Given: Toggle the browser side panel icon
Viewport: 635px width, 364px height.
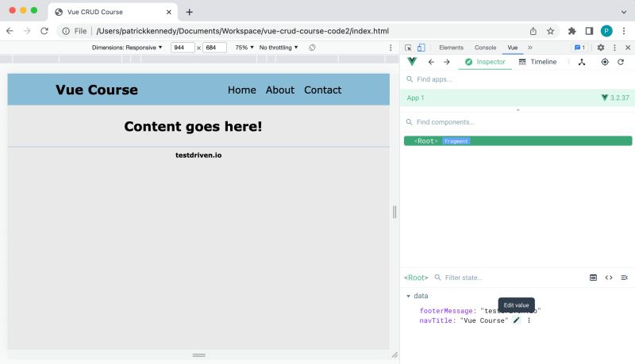Looking at the screenshot, I should [589, 31].
